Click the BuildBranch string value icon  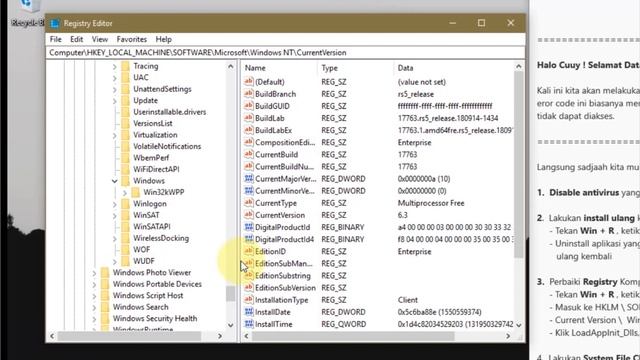(249, 94)
